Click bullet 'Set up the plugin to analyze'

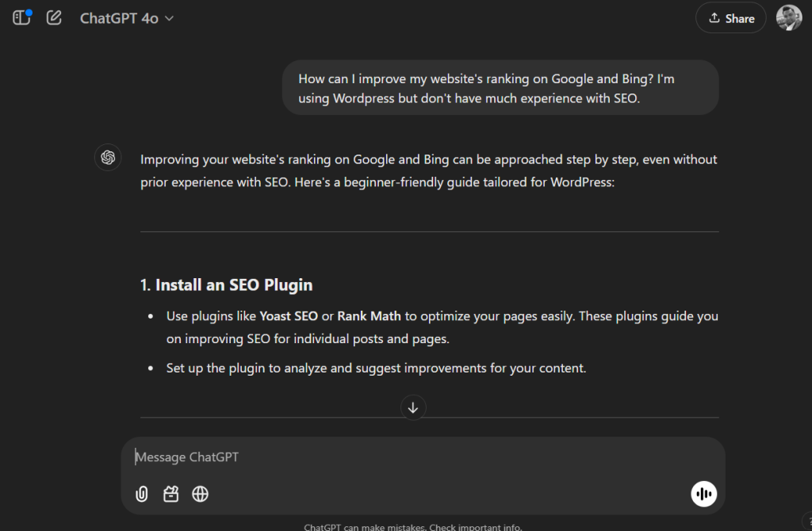(x=376, y=368)
